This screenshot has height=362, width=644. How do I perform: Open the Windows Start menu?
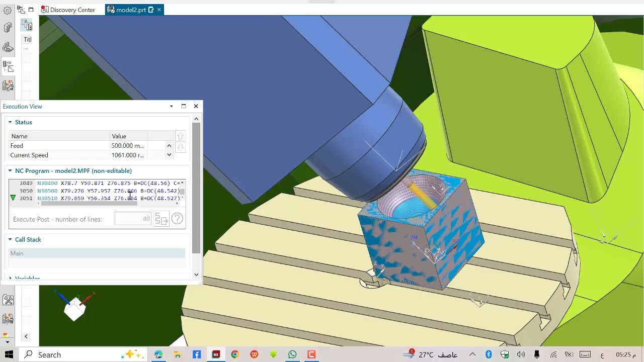click(9, 354)
